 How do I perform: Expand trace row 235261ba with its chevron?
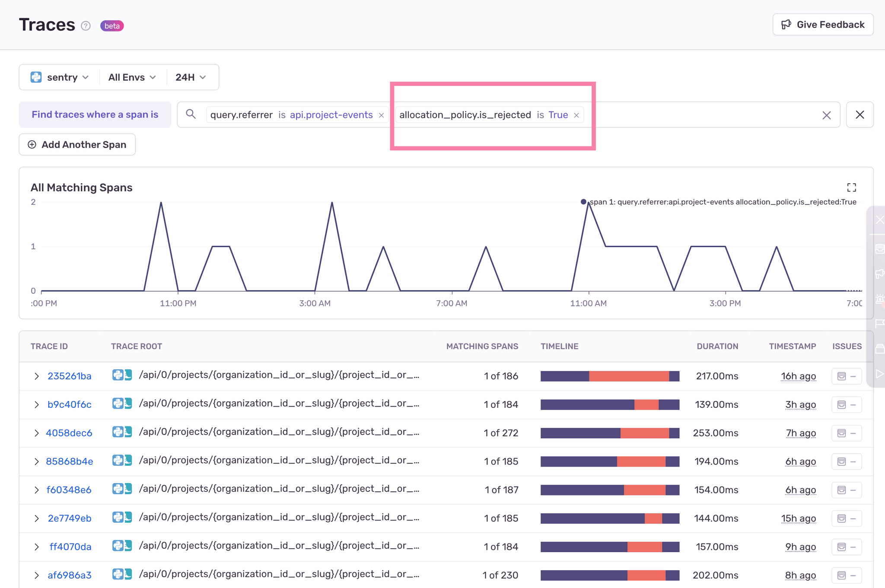pyautogui.click(x=36, y=376)
